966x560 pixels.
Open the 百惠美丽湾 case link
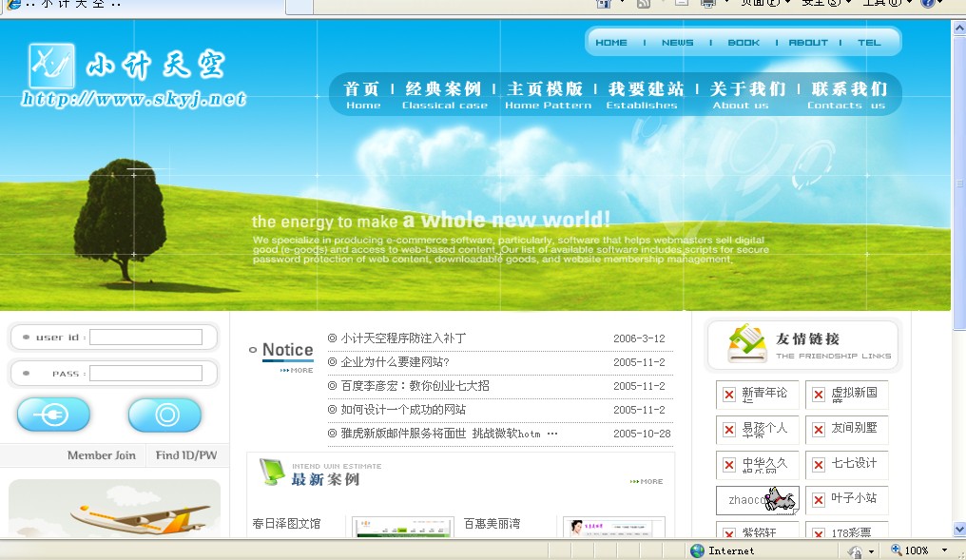(x=493, y=524)
